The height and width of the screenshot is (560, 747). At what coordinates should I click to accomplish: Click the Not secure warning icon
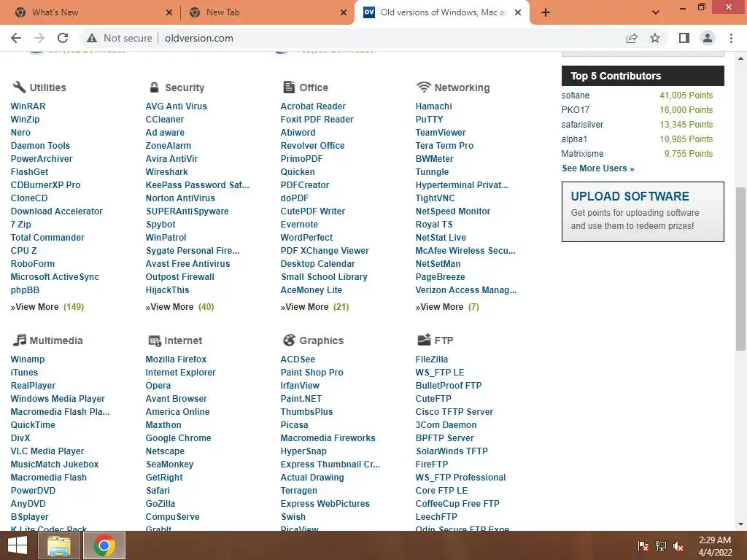(x=92, y=38)
